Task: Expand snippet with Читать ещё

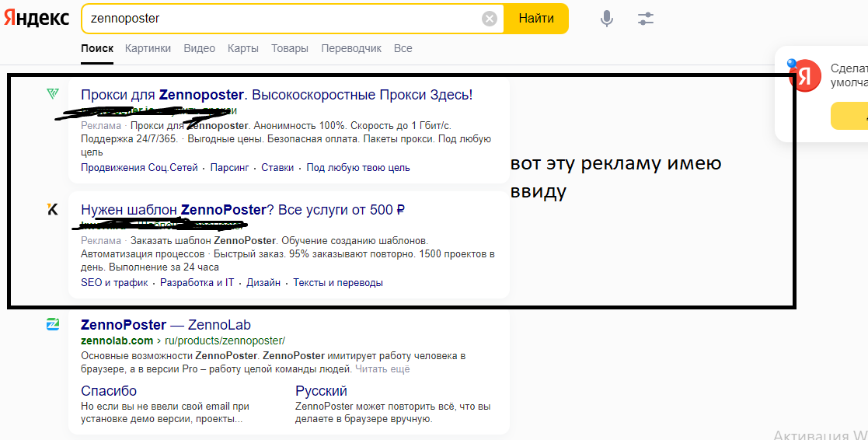Action: coord(382,369)
